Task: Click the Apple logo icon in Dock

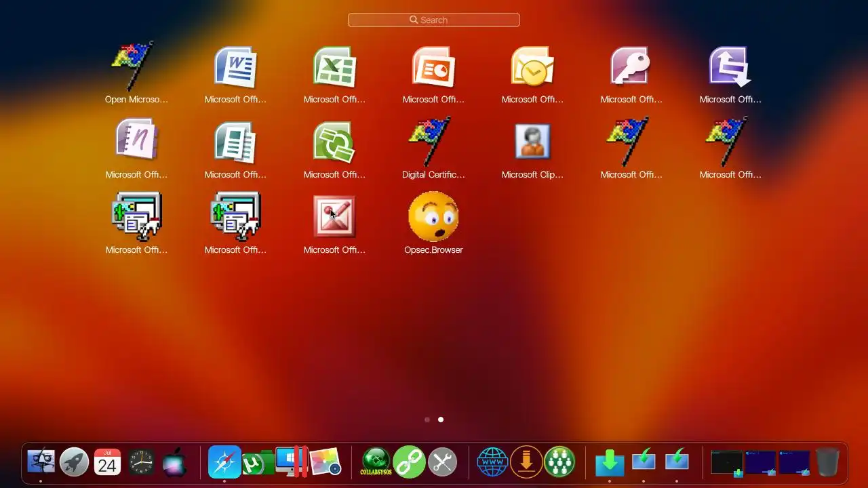Action: pos(174,462)
